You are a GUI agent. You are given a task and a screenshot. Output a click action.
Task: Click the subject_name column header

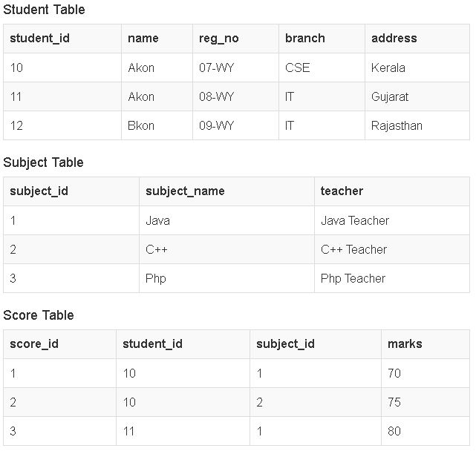[x=185, y=191]
